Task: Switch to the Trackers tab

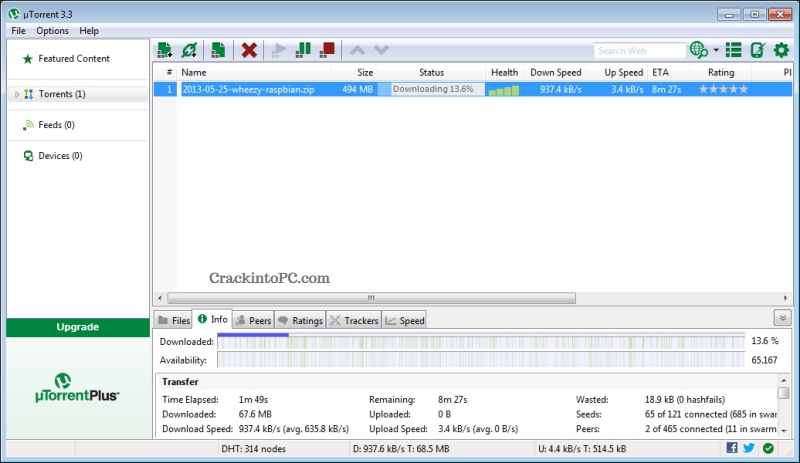Action: (x=354, y=320)
